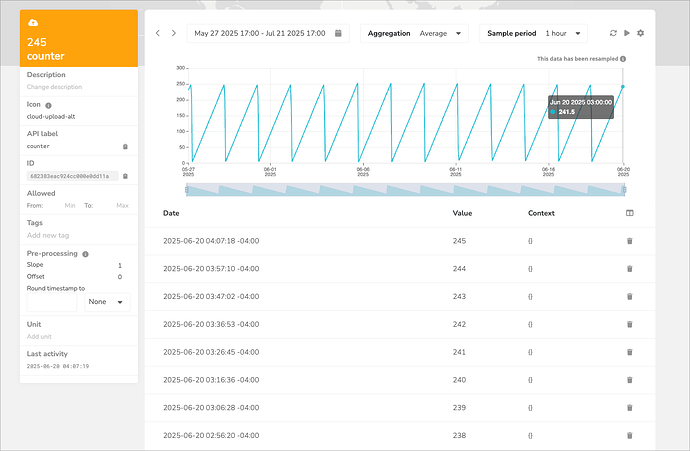
Task: Delete the row with value 242
Action: click(630, 324)
